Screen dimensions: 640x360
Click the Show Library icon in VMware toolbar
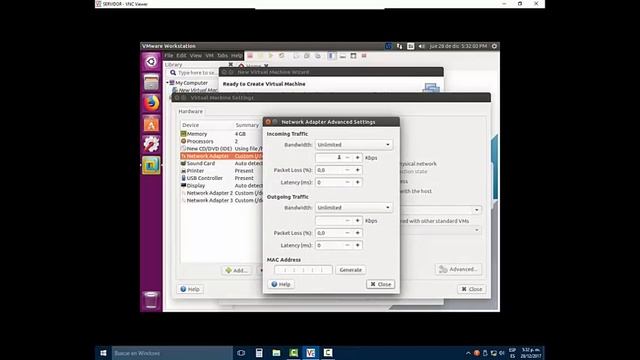tap(332, 56)
